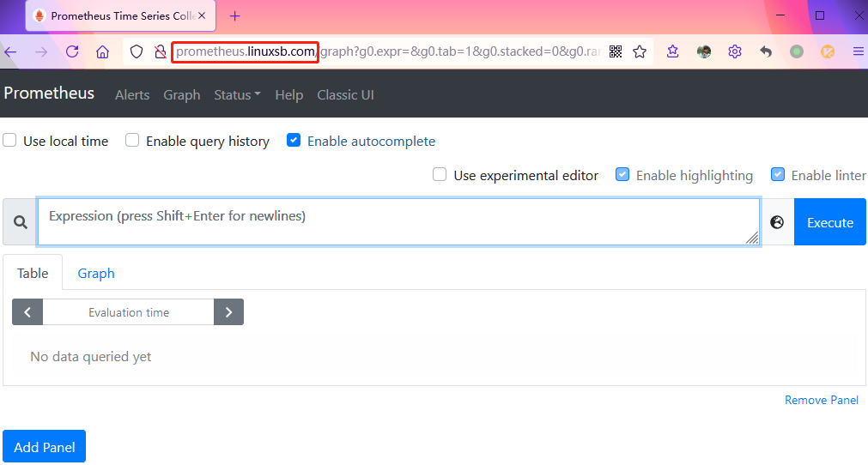Click the orange extension icon
The height and width of the screenshot is (465, 868).
pos(828,51)
